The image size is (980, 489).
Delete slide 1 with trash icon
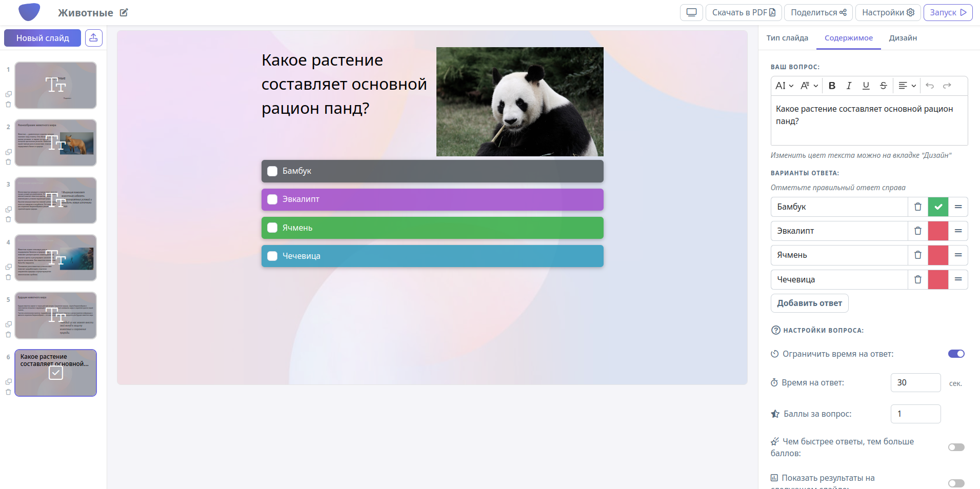point(8,105)
